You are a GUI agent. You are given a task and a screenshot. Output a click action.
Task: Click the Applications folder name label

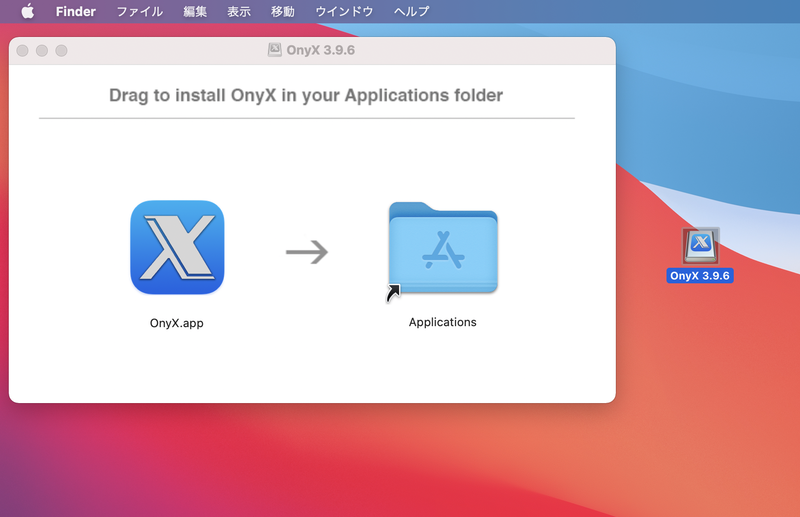click(x=442, y=322)
